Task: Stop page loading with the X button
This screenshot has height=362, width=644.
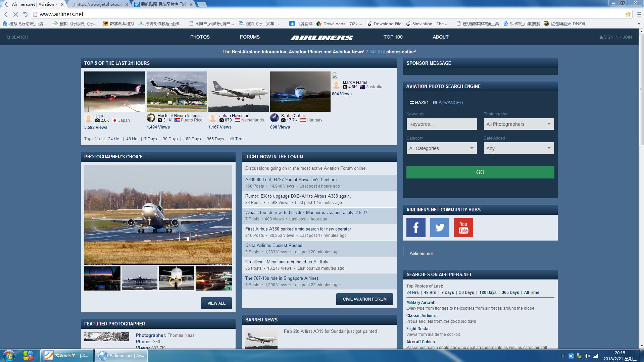Action: coord(15,14)
